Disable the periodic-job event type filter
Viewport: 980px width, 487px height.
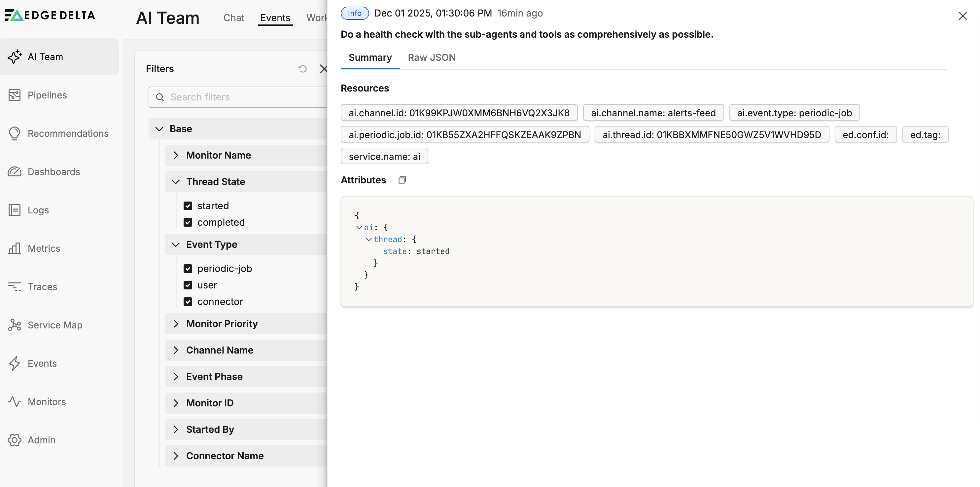pos(188,268)
